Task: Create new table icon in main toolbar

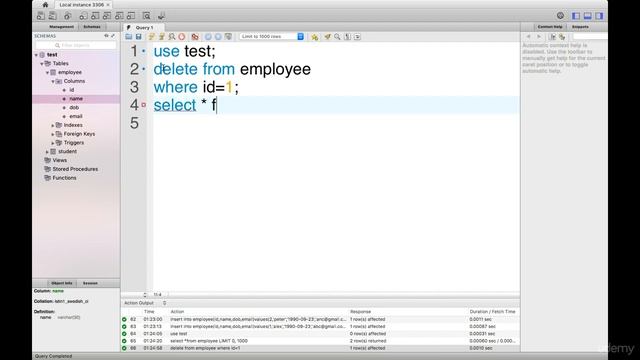Action: (x=95, y=16)
